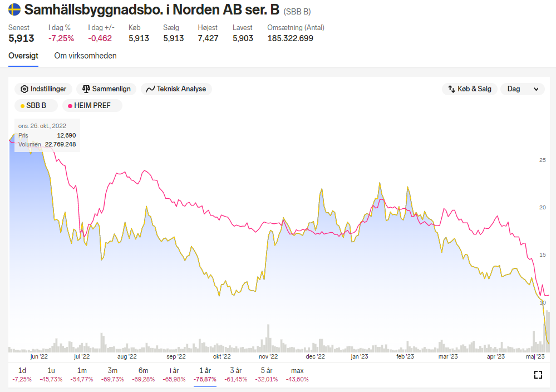Image resolution: width=556 pixels, height=392 pixels.
Task: Click the maj '23 axis label
Action: click(x=535, y=356)
